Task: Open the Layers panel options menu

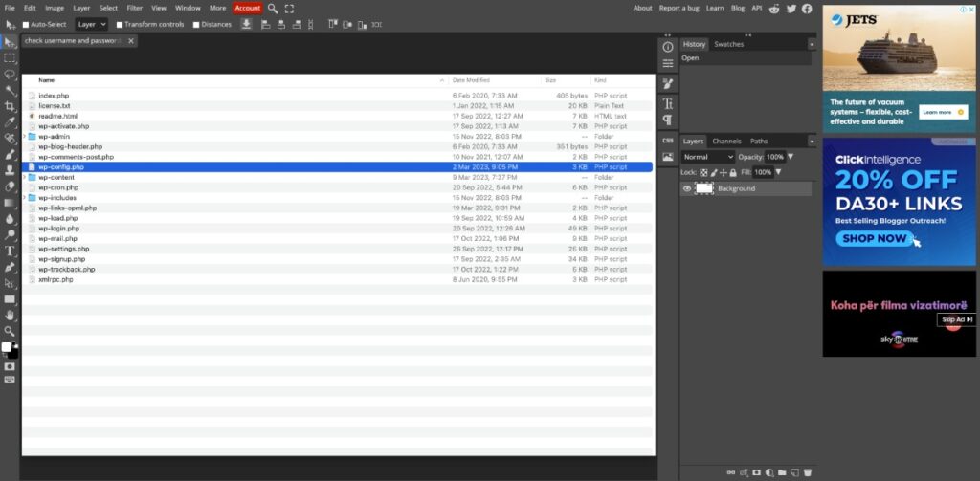Action: coord(812,142)
